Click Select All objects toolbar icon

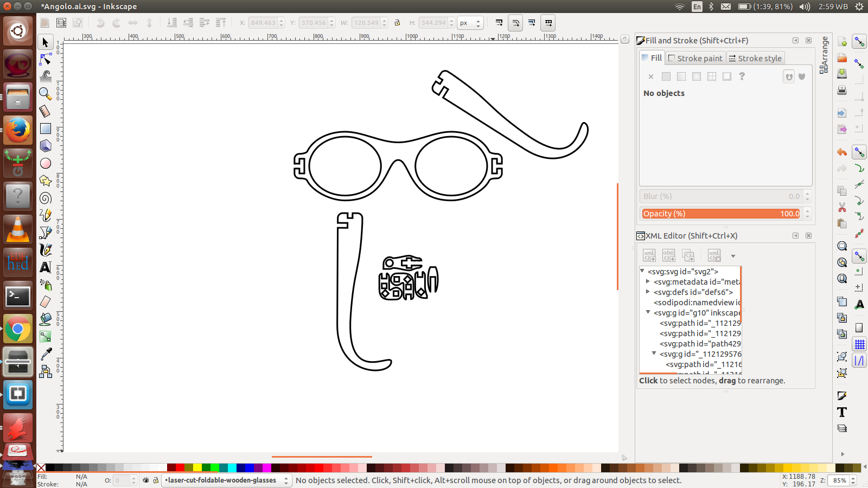tap(45, 23)
